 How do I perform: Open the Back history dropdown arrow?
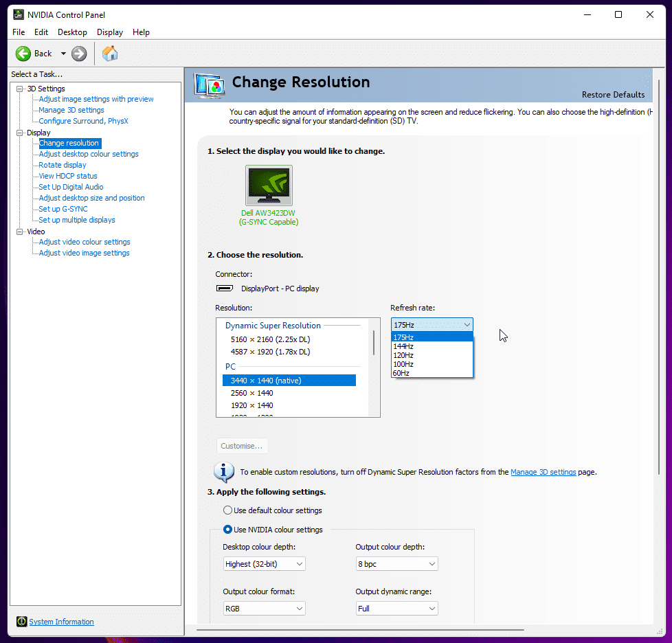pyautogui.click(x=63, y=54)
